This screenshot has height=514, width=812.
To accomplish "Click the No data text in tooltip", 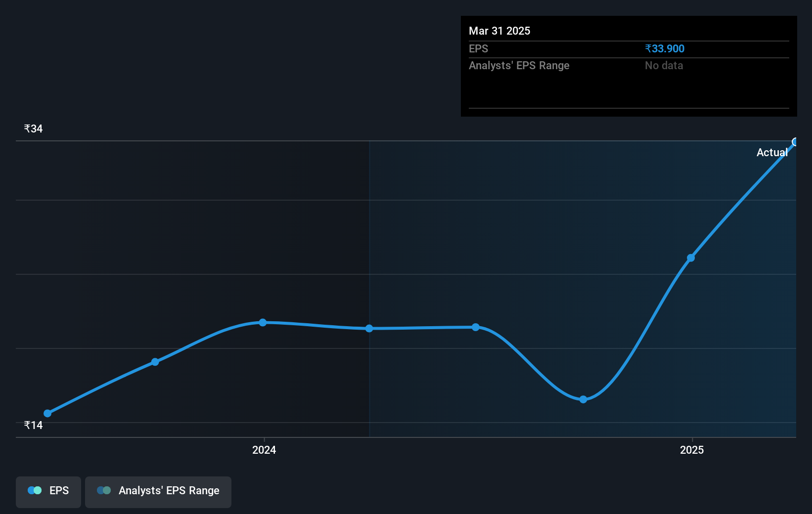I will pyautogui.click(x=664, y=66).
